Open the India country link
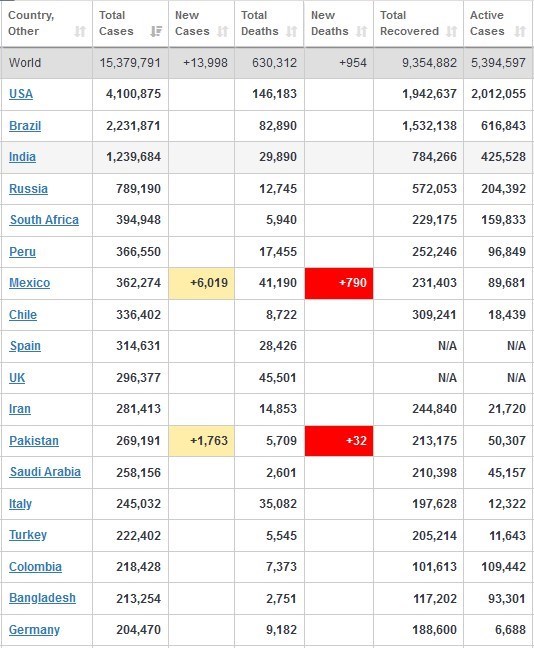Viewport: 534px width, 648px height. tap(22, 157)
